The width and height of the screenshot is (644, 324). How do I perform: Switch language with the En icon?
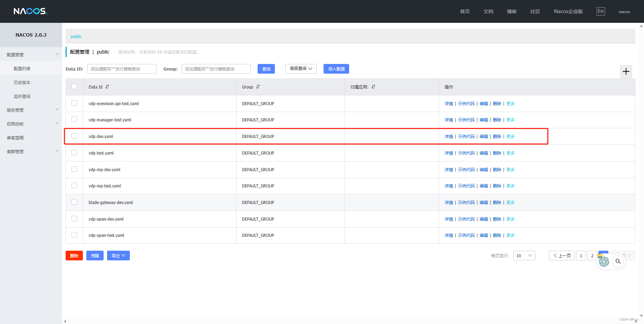[x=600, y=11]
